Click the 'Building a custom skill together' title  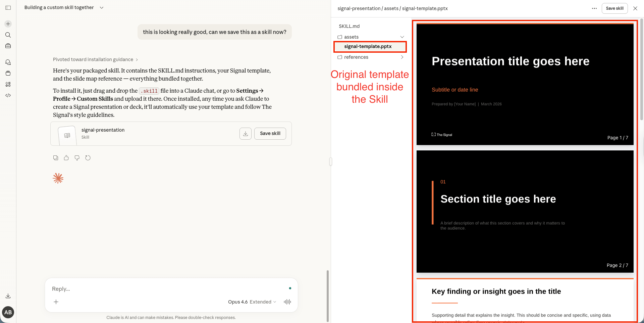[x=59, y=8]
